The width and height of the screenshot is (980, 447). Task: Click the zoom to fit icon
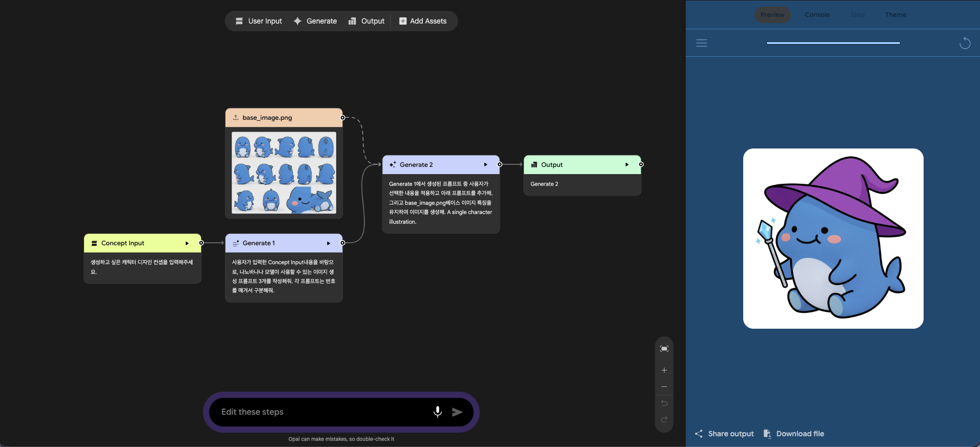(x=664, y=349)
